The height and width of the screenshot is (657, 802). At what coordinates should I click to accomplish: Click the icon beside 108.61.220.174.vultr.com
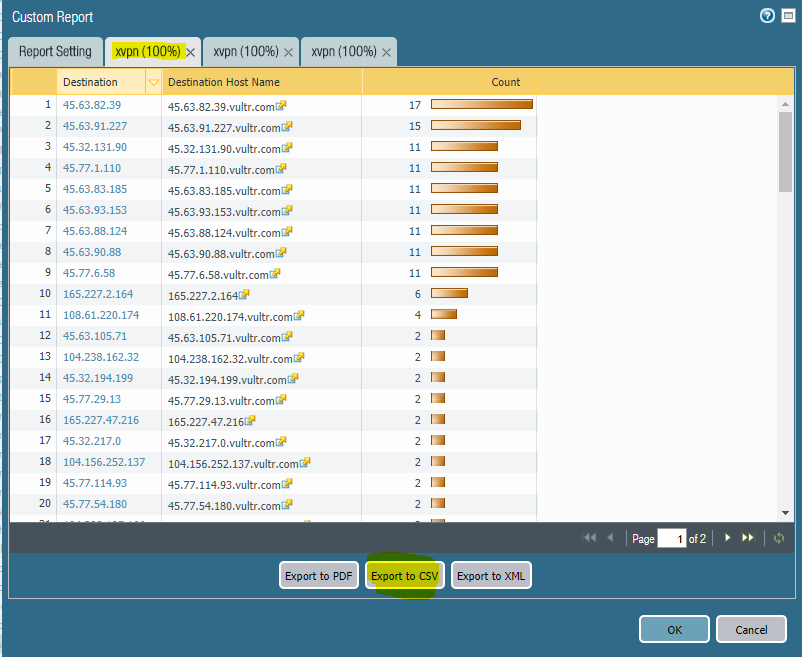coord(299,315)
